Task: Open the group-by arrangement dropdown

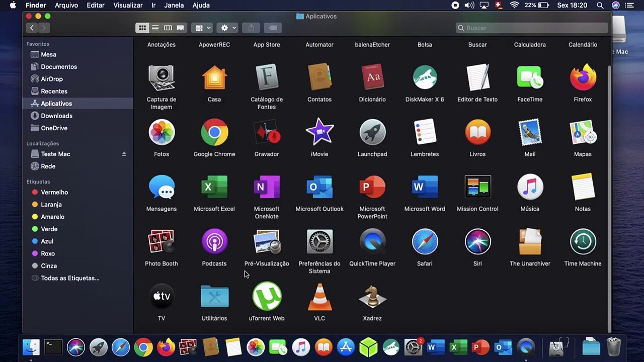Action: pos(202,28)
